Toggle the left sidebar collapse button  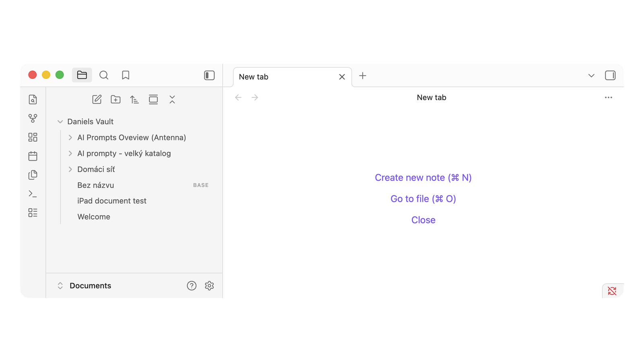click(209, 75)
